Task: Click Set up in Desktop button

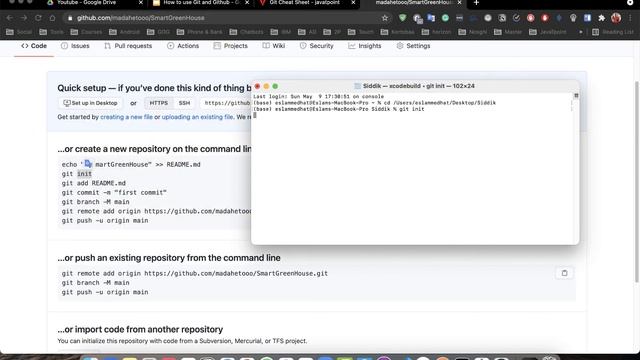Action: 90,103
